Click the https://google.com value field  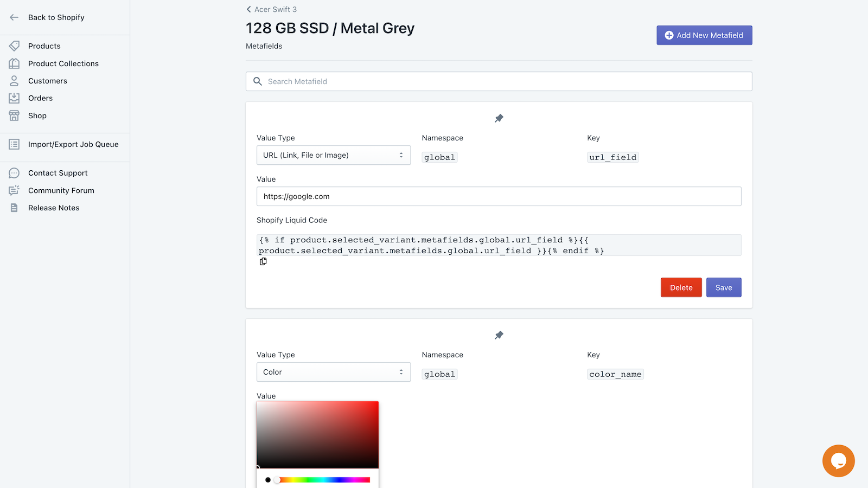[x=499, y=196]
